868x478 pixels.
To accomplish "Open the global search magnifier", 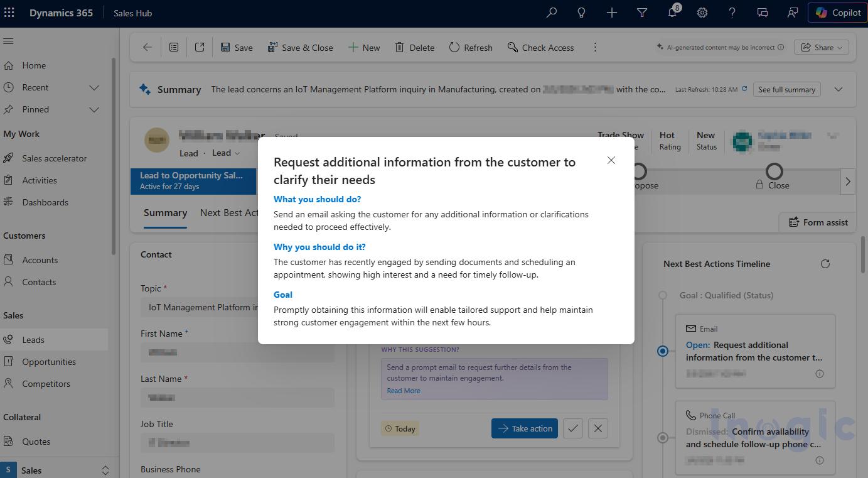I will [551, 12].
